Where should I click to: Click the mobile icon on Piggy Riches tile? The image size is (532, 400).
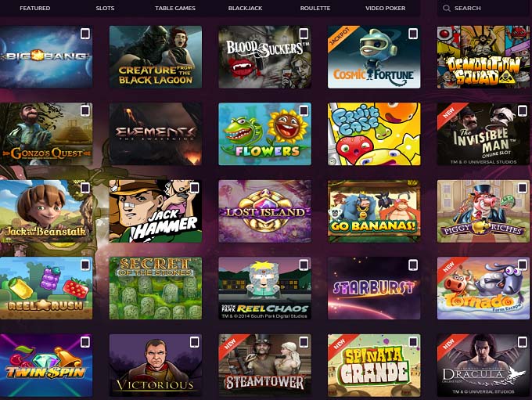click(x=522, y=188)
